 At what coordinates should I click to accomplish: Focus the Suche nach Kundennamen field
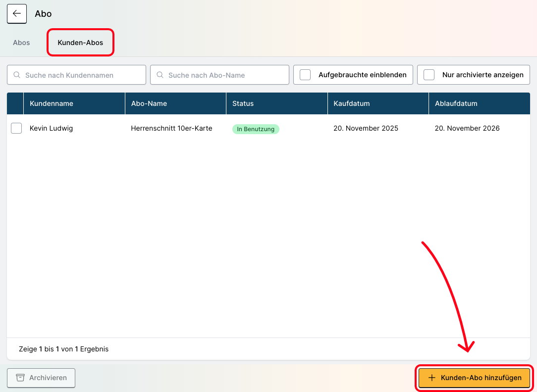pos(82,75)
